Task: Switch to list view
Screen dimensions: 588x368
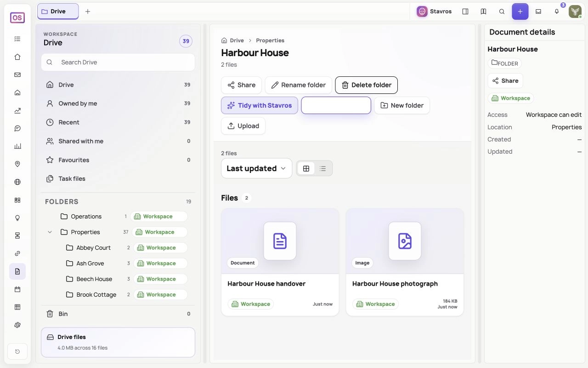Action: [323, 168]
